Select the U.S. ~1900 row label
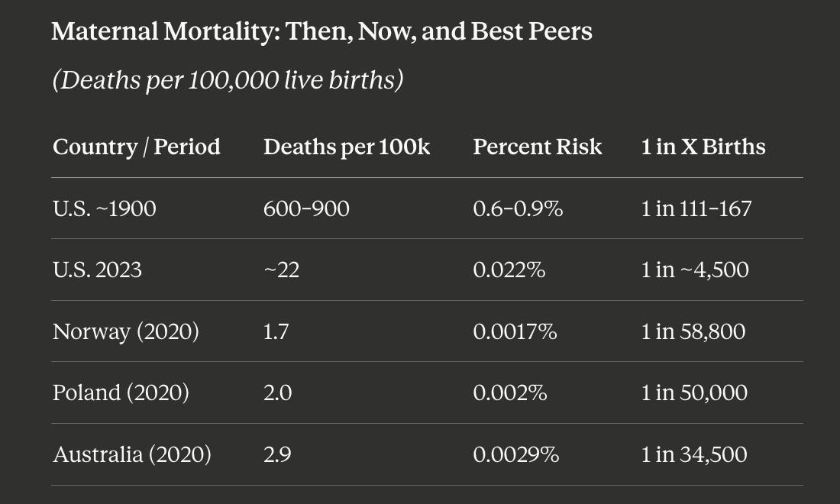840x504 pixels. pos(105,208)
